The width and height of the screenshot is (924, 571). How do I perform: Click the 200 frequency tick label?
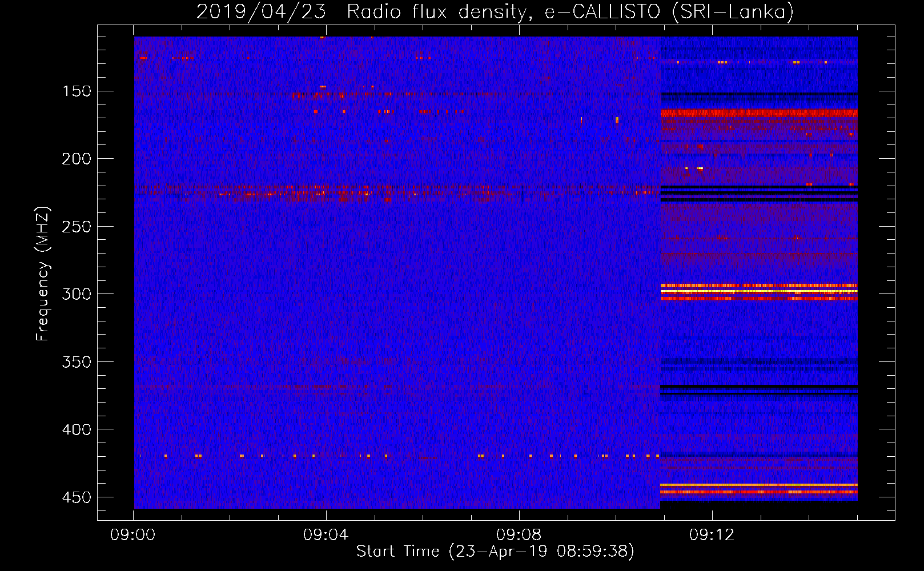pos(77,159)
